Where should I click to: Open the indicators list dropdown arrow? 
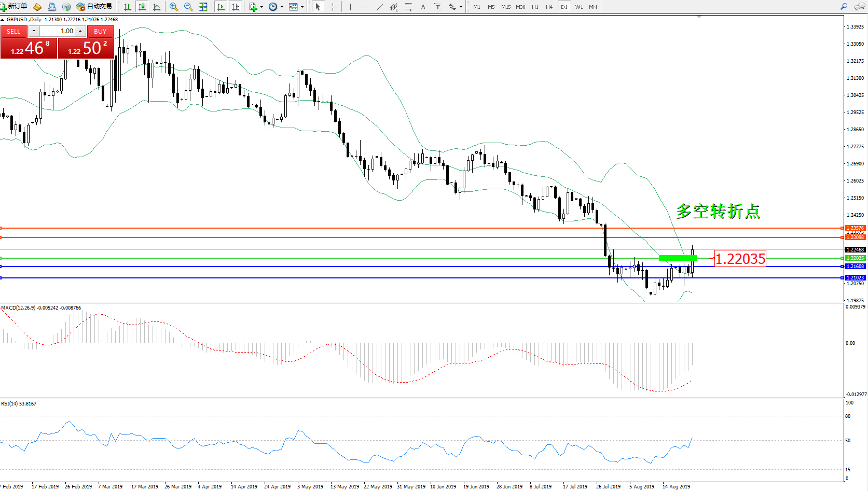[x=261, y=7]
